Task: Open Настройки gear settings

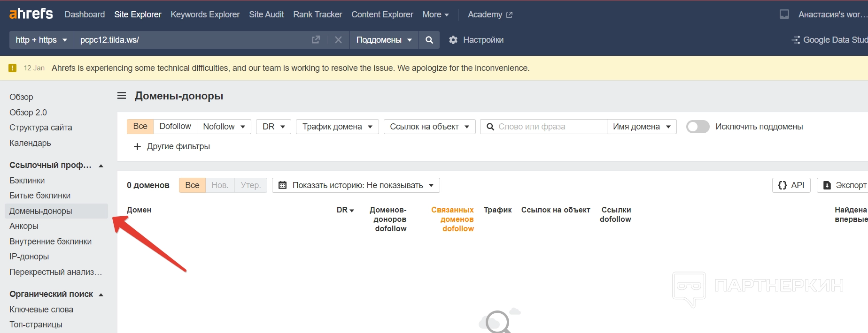Action: 476,40
